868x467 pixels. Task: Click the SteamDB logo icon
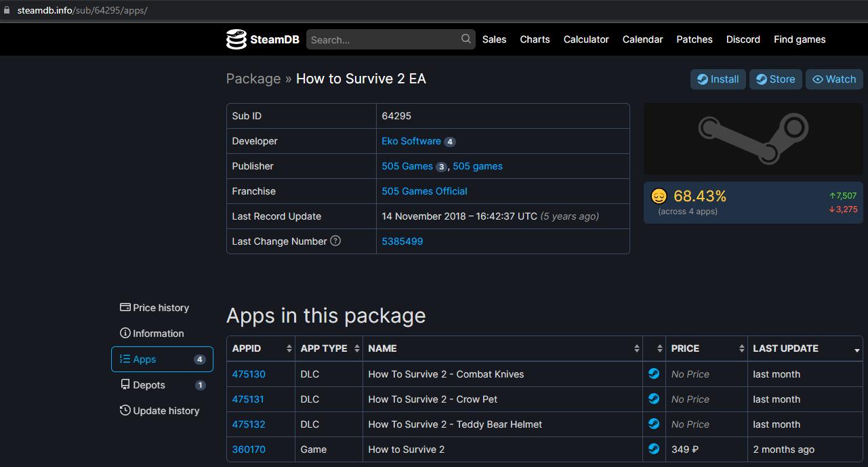(x=236, y=39)
